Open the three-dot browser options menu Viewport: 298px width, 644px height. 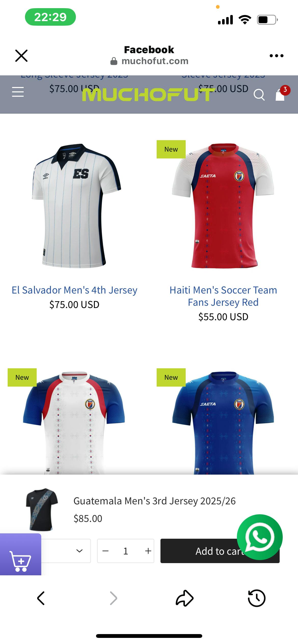click(277, 56)
